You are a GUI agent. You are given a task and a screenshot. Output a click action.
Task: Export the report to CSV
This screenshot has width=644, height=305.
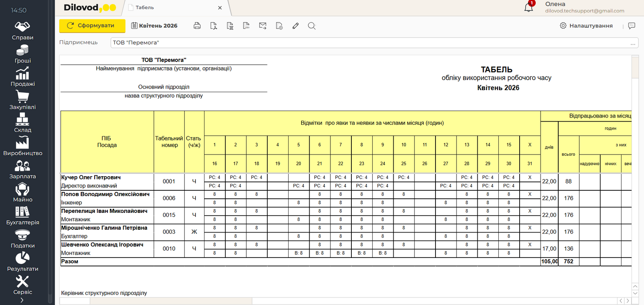246,26
